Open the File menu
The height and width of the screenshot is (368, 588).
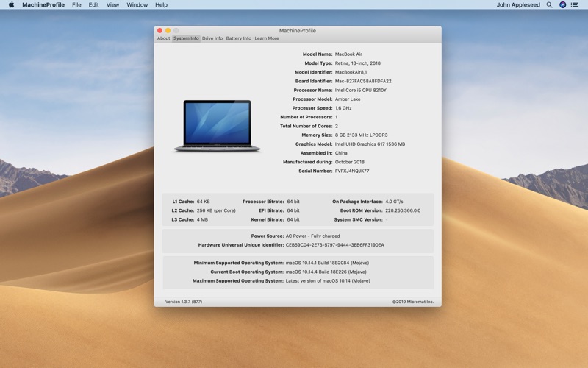pos(76,5)
